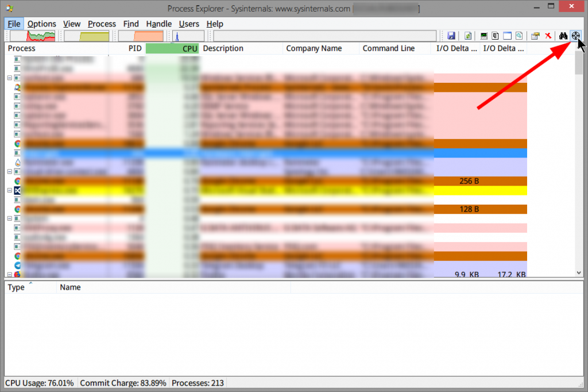588x392 pixels.
Task: Sort by the Command Line column header
Action: (x=395, y=48)
